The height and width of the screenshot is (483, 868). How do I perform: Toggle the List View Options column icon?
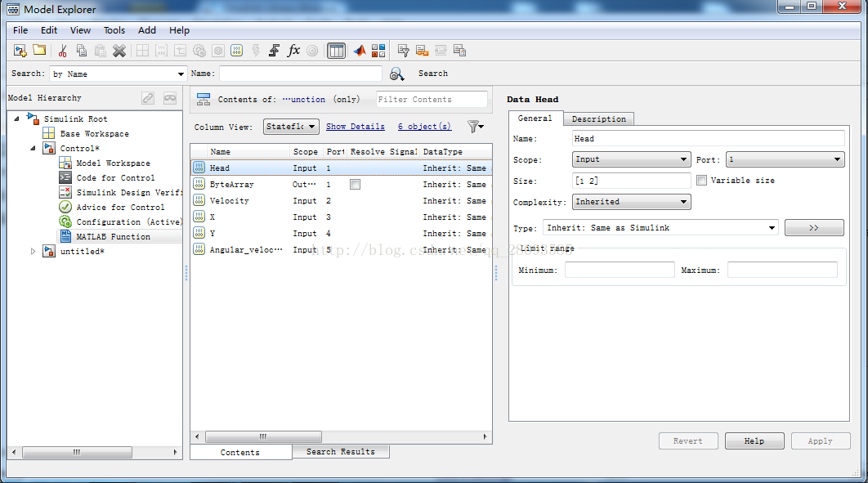[336, 51]
